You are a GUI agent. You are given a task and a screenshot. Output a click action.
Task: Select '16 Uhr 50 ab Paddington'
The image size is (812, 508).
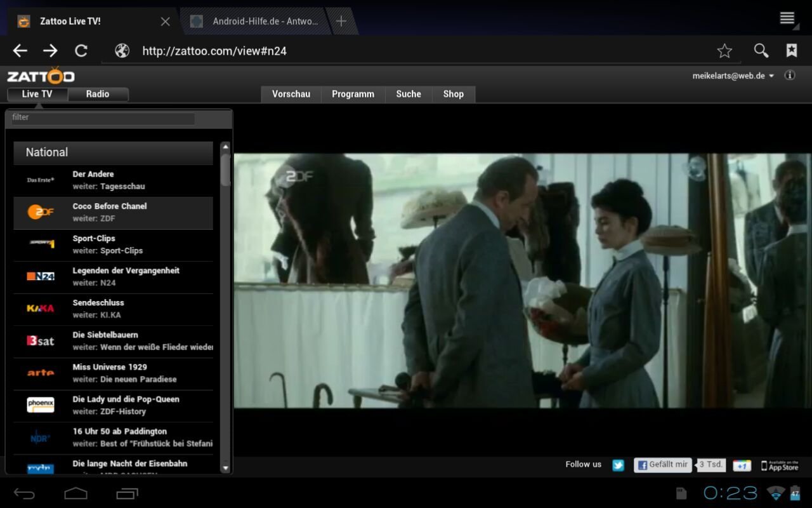pos(113,438)
